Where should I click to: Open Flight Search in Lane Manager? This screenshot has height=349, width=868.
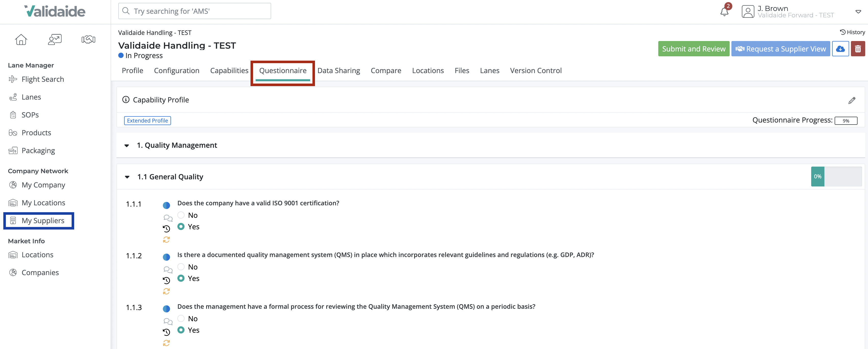pyautogui.click(x=43, y=79)
